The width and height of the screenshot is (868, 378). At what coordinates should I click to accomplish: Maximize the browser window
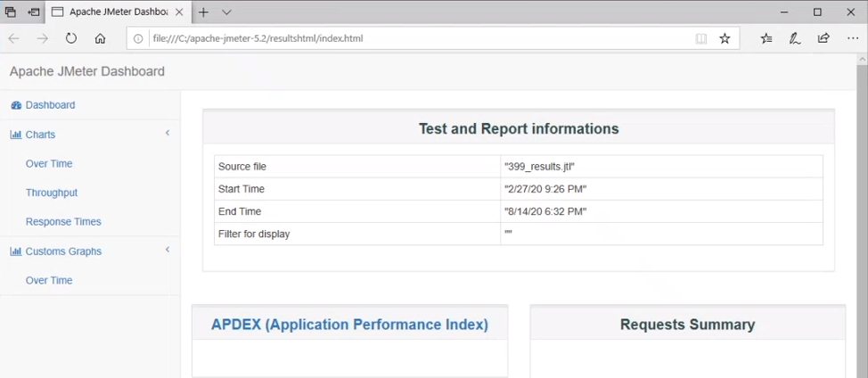(817, 12)
